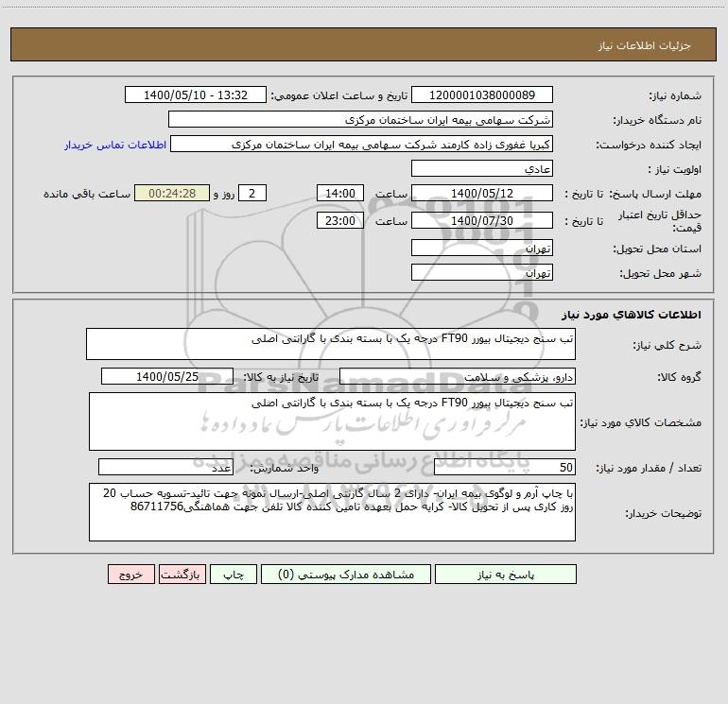
Task: Click the توضیحات خریدار text area
Action: pyautogui.click(x=332, y=512)
